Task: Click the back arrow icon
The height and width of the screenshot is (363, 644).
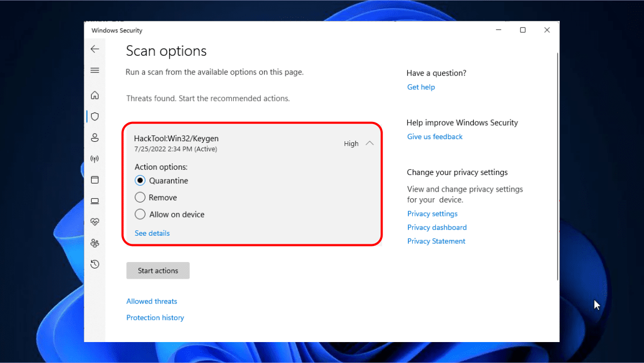Action: 95,49
